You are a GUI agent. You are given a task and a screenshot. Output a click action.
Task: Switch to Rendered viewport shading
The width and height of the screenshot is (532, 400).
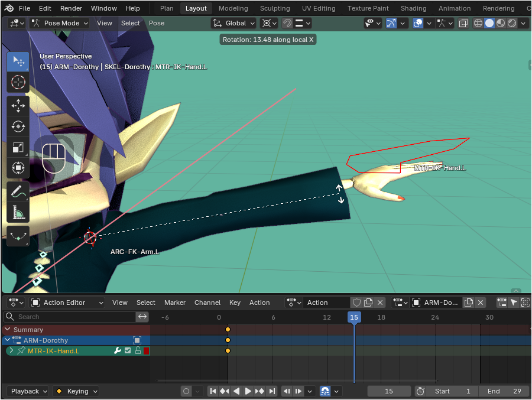(512, 23)
